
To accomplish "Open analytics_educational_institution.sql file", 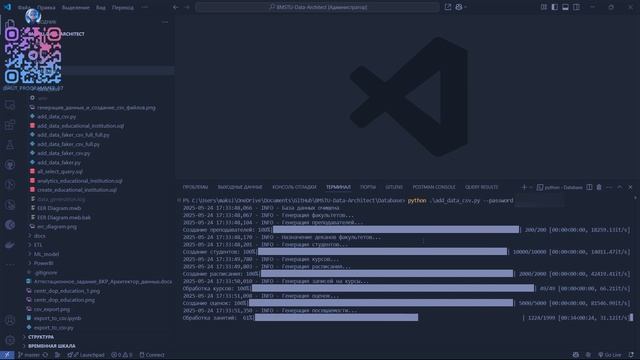I will (80, 181).
